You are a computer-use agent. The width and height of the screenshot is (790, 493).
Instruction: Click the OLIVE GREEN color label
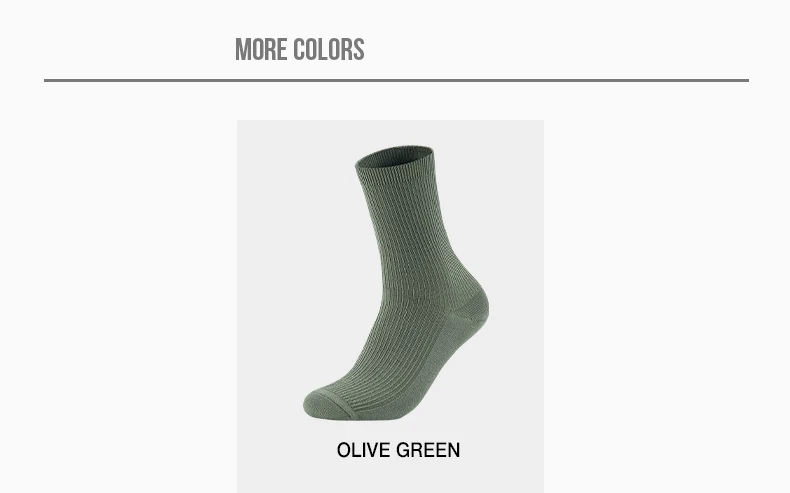point(398,450)
